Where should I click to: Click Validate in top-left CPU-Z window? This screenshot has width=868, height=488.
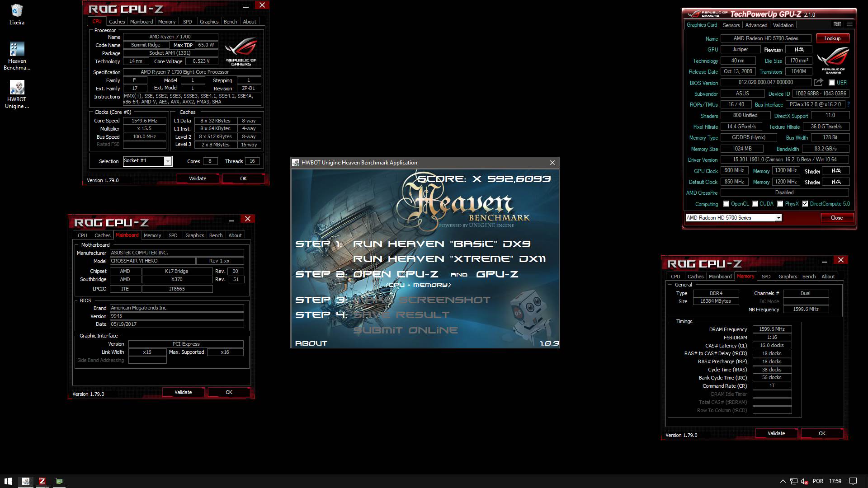point(198,178)
